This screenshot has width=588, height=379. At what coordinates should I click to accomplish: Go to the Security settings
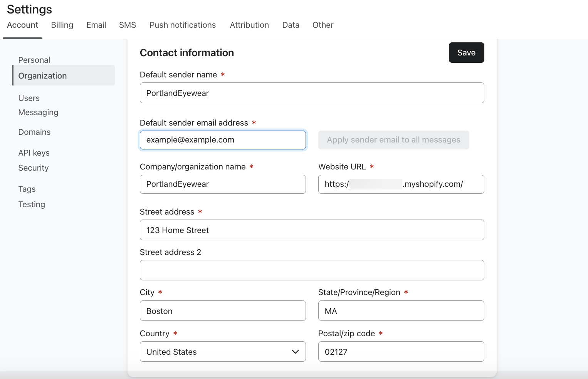tap(33, 168)
